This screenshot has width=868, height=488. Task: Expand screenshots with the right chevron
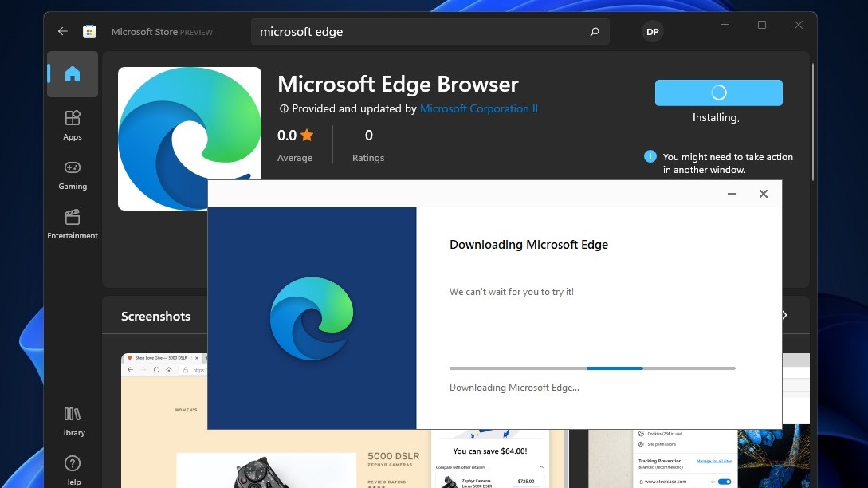[784, 315]
